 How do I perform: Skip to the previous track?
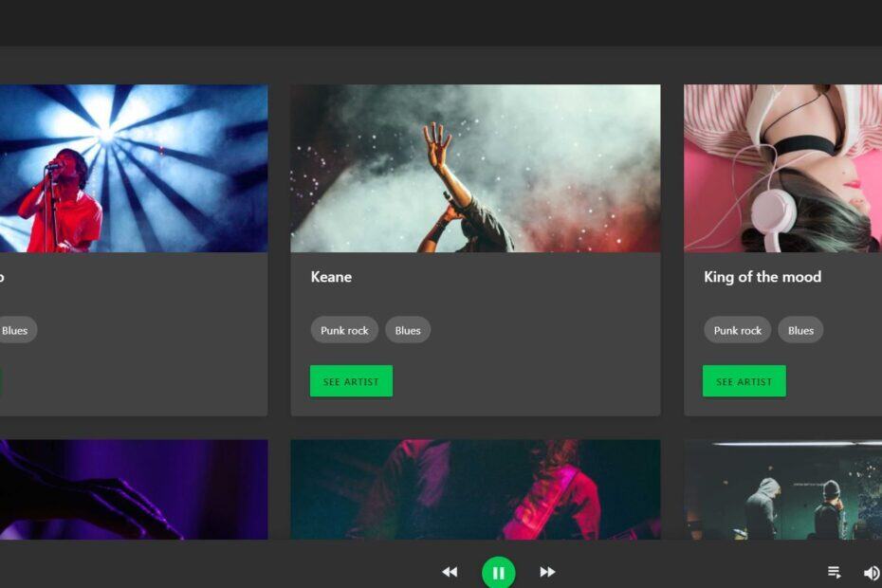[x=450, y=572]
